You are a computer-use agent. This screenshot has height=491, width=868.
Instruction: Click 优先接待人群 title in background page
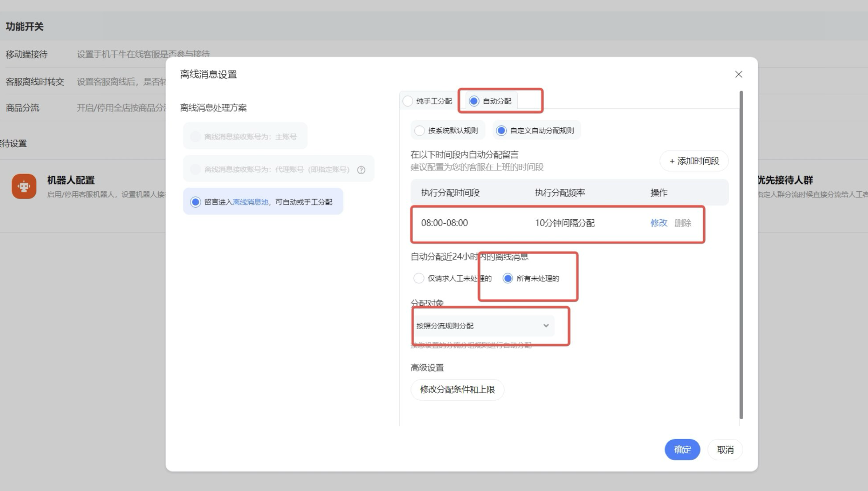pos(785,180)
